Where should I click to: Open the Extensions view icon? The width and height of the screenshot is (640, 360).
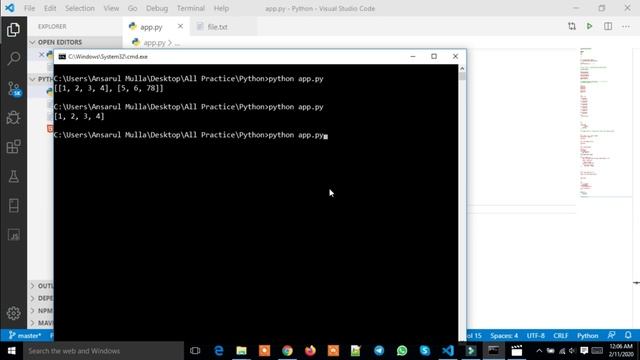click(13, 147)
